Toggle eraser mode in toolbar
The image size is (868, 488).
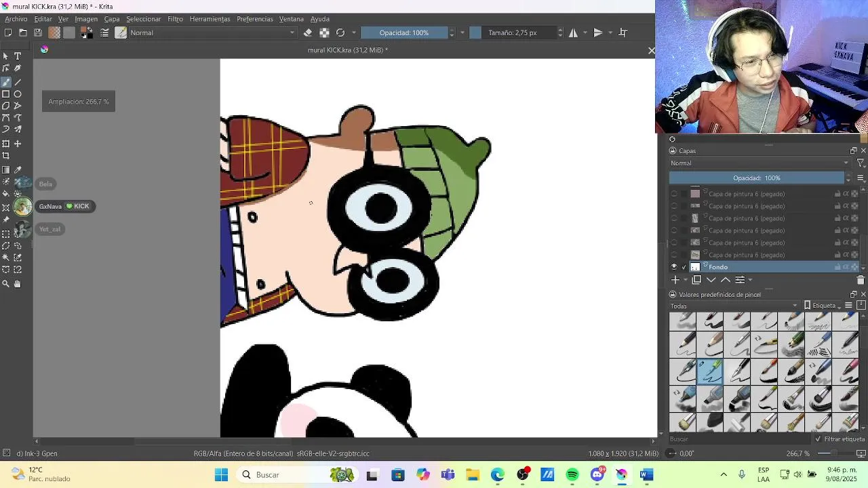pyautogui.click(x=308, y=33)
